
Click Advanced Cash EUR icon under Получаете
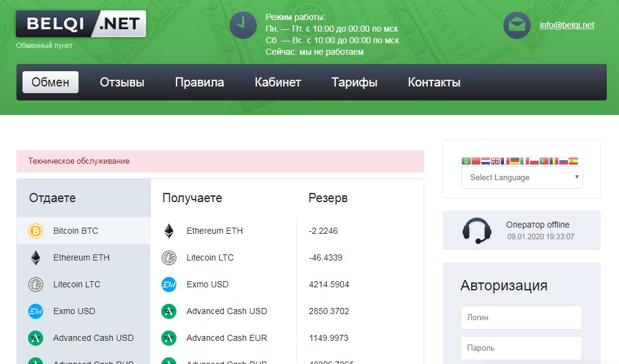coord(169,338)
